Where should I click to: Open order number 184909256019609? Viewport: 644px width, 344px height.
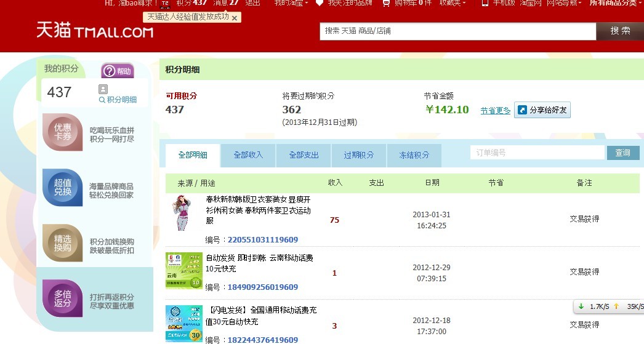263,287
